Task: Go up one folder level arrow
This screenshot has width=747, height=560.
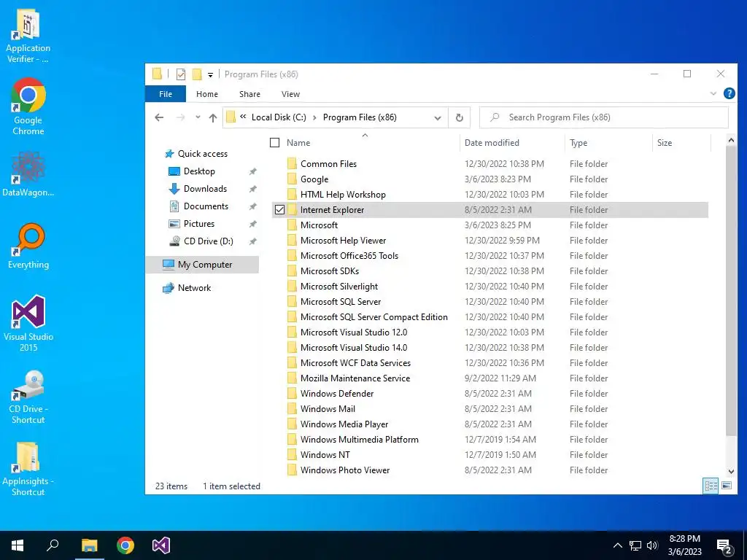Action: [x=213, y=117]
